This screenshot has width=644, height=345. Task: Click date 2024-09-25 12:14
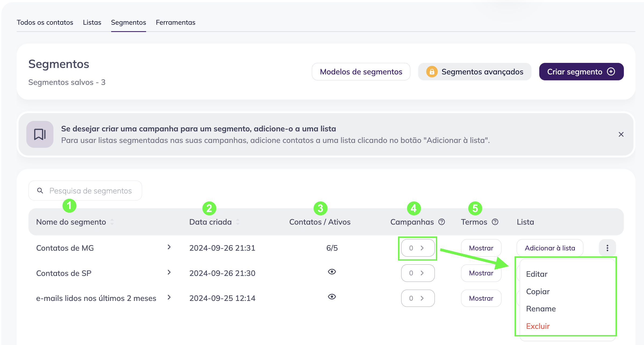(222, 298)
